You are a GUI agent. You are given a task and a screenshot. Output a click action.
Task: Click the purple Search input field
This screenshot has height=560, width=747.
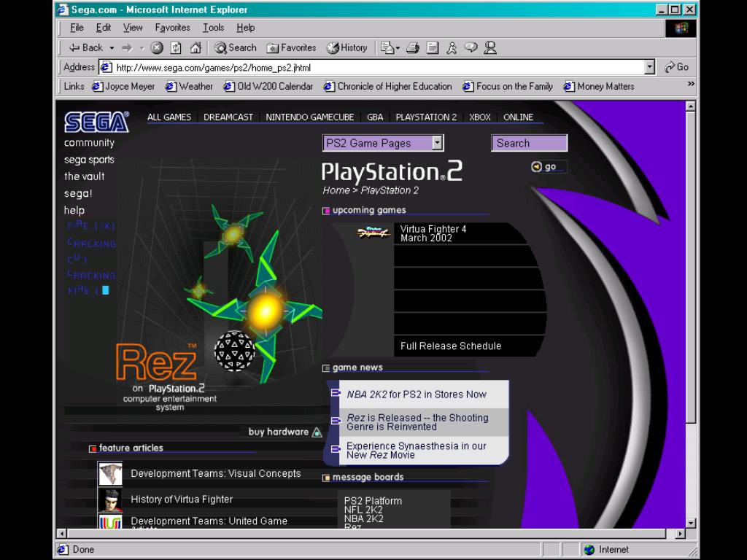click(x=530, y=143)
